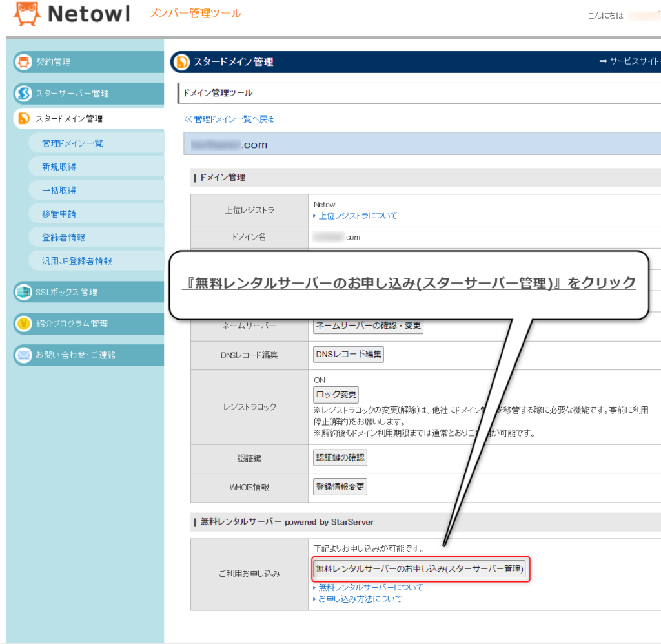The width and height of the screenshot is (661, 644).
Task: Click the WHOIS情報 row label
Action: [x=250, y=488]
